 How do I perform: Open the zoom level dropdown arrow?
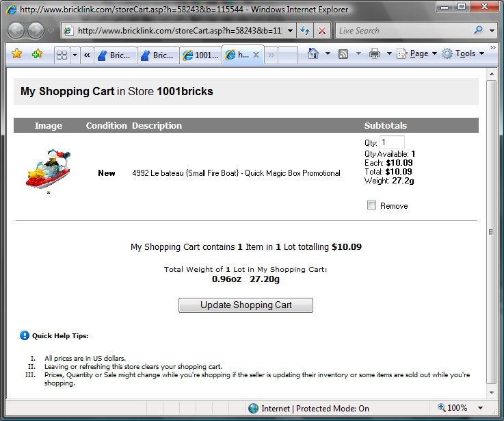click(480, 408)
